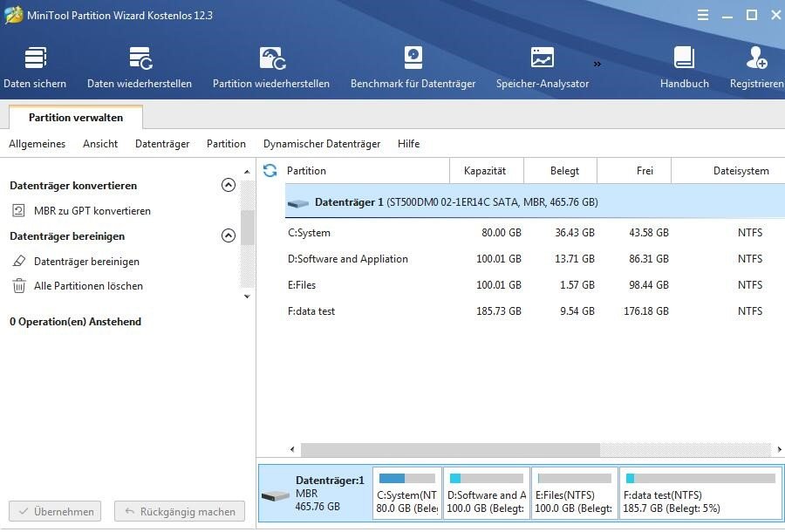
Task: Choose Alle Partitionen löschen action
Action: pos(88,286)
